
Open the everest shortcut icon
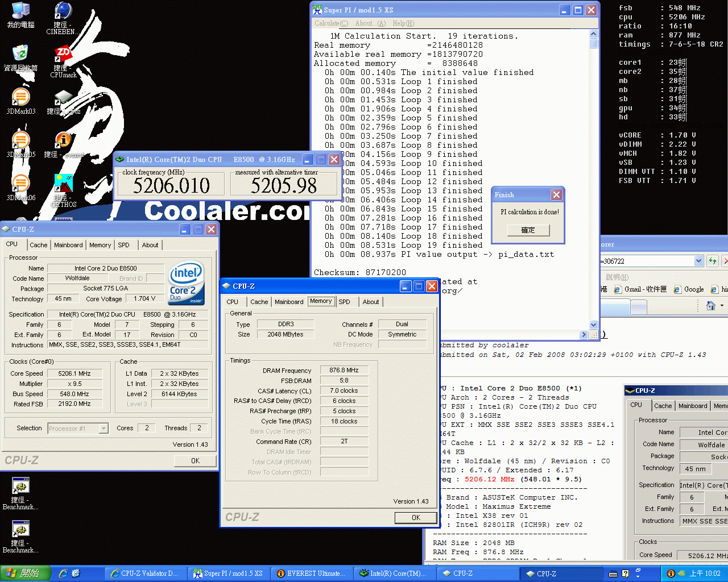pos(63,144)
